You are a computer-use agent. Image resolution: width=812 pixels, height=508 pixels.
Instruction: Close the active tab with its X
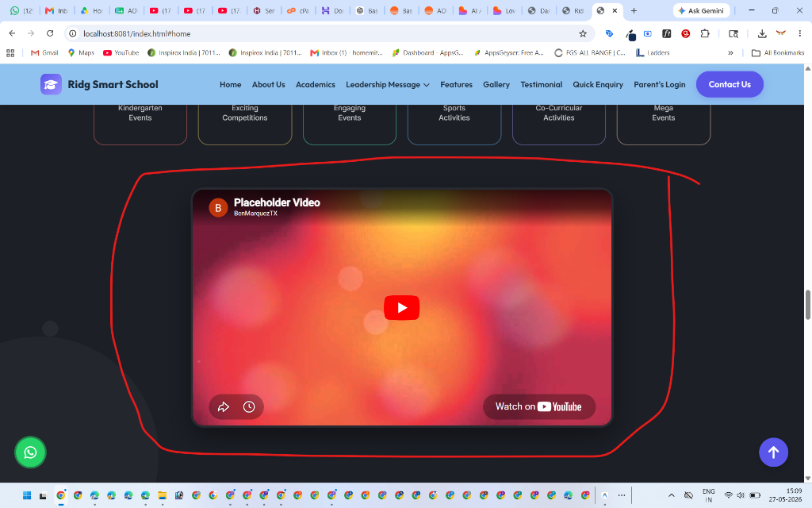(615, 10)
